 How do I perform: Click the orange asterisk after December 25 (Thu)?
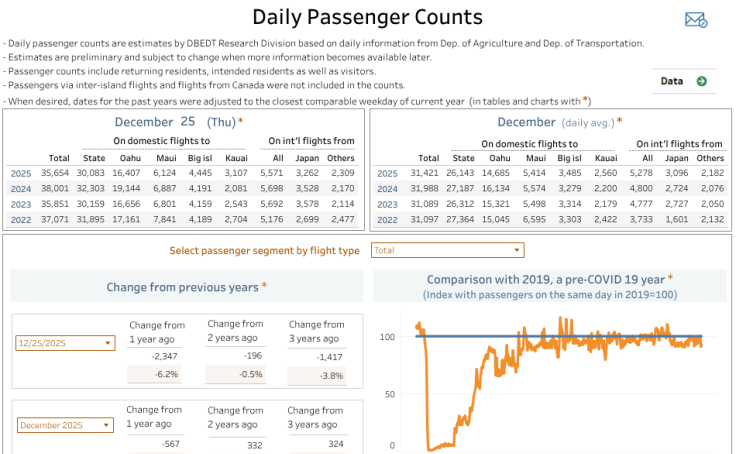click(x=240, y=122)
